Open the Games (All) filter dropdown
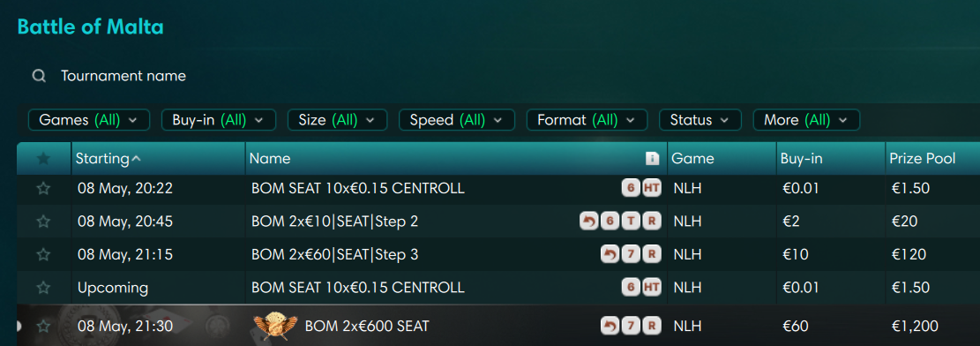980x346 pixels. coord(89,120)
